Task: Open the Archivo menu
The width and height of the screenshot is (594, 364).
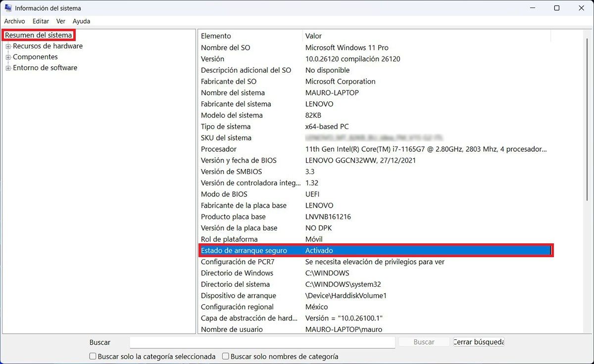Action: coord(15,21)
